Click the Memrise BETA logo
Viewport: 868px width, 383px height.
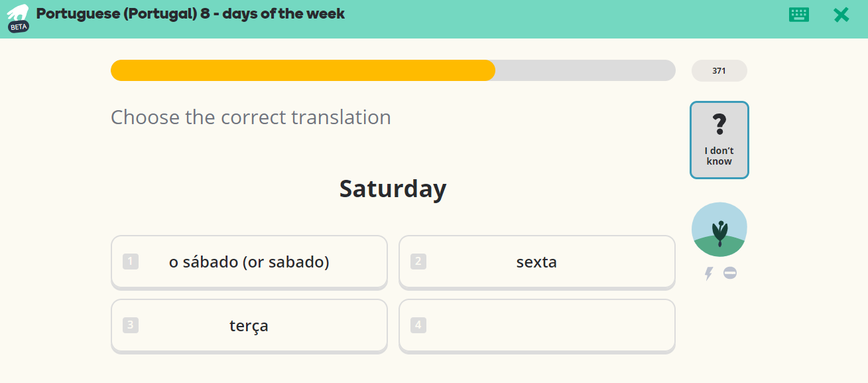pos(18,18)
